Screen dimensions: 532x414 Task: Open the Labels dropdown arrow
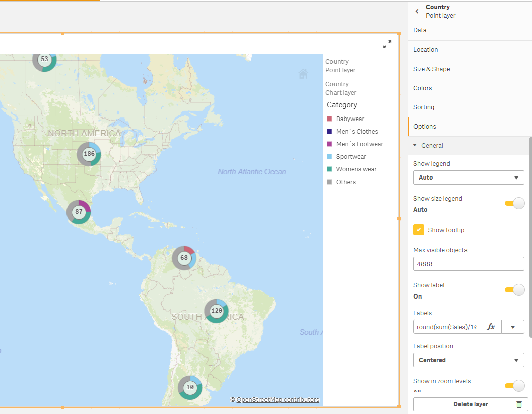(x=513, y=327)
